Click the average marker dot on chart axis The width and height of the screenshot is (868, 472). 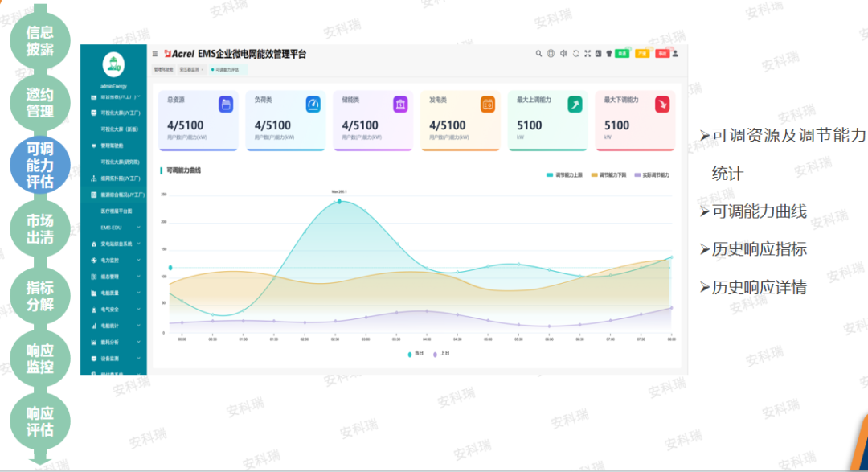(170, 268)
